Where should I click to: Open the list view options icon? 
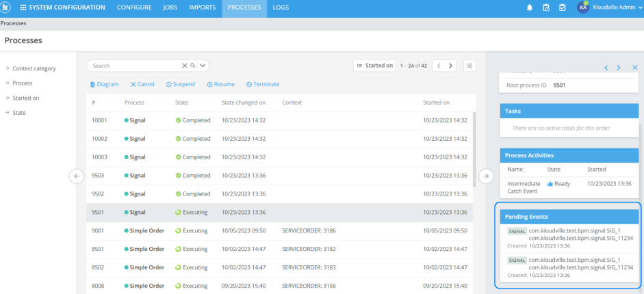click(x=470, y=66)
